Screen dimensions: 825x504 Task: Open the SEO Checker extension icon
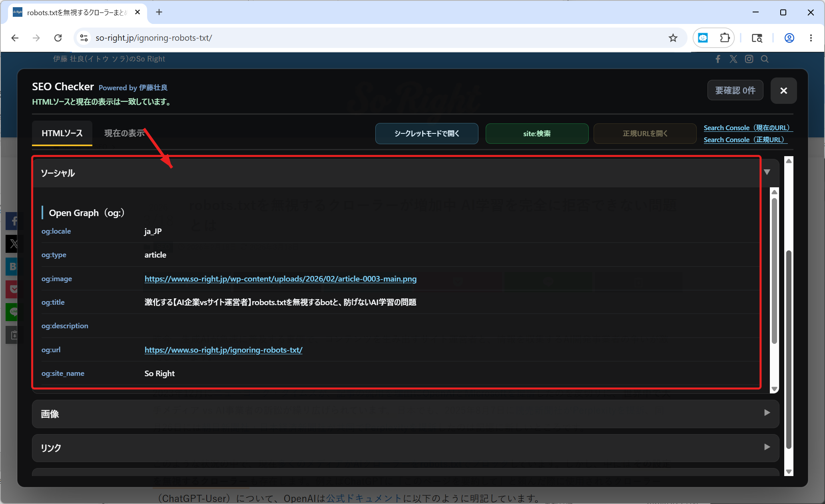703,38
